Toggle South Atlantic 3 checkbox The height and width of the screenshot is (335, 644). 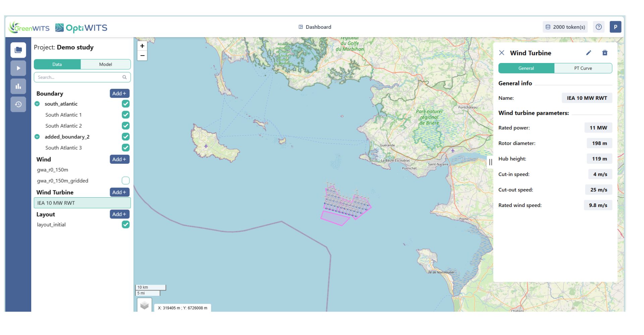pos(126,148)
